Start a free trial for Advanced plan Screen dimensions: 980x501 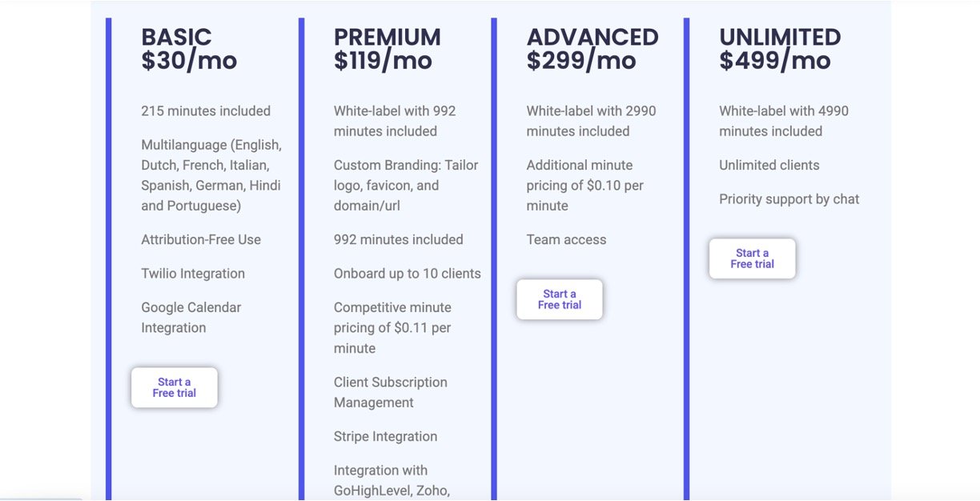coord(560,299)
